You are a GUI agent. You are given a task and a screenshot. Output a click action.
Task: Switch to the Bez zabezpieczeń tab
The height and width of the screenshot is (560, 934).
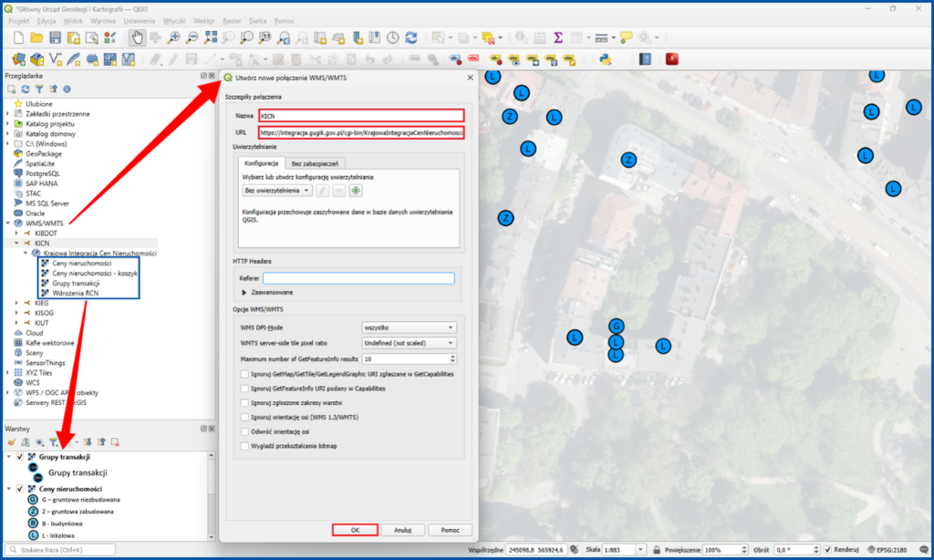(315, 163)
